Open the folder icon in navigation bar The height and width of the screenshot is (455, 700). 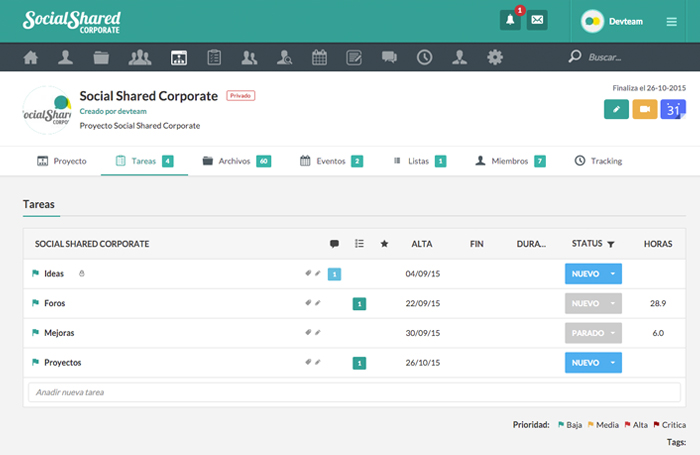click(101, 57)
